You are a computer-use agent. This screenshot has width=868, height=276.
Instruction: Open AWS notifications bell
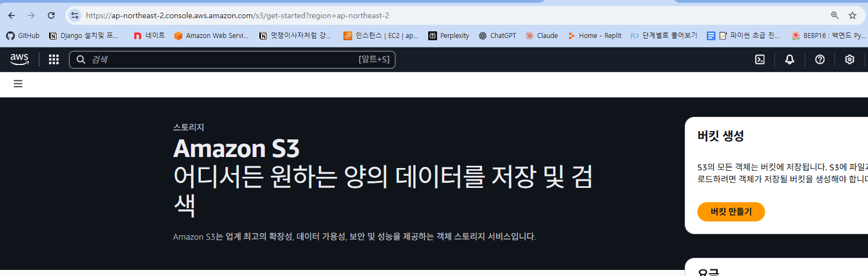[789, 59]
